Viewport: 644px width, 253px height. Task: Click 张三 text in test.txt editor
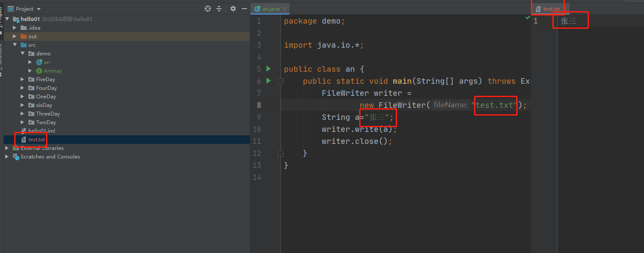click(x=568, y=21)
